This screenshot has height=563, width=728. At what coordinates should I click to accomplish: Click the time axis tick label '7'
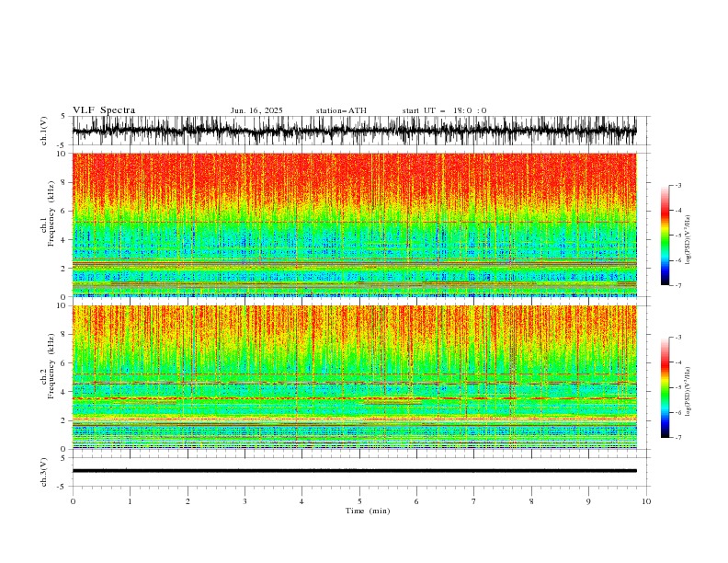point(474,501)
